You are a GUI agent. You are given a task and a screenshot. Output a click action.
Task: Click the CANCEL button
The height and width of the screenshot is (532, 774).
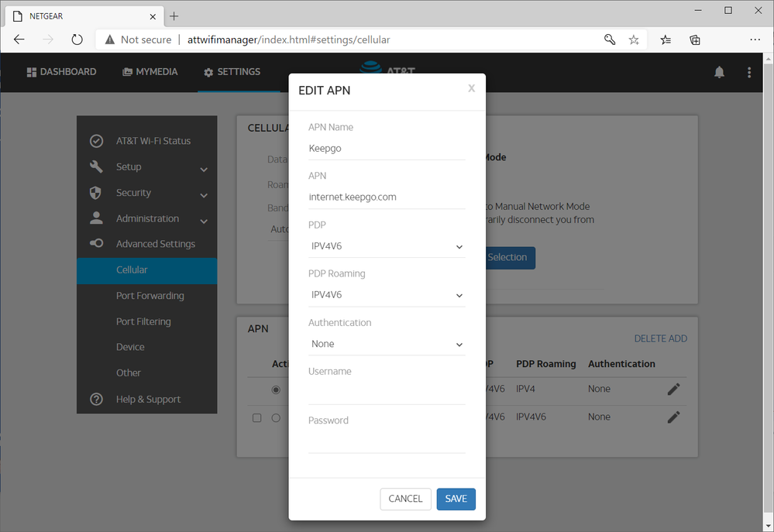coord(405,499)
